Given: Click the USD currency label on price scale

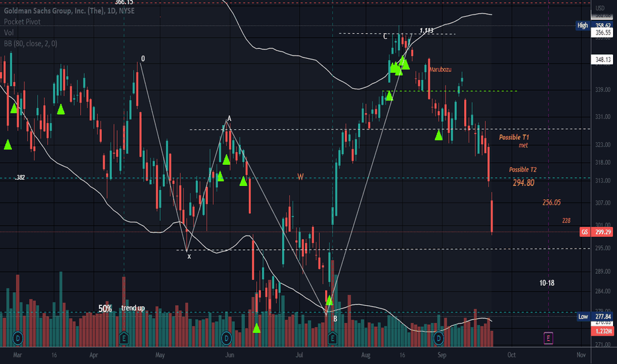Looking at the screenshot, I should 600,8.
